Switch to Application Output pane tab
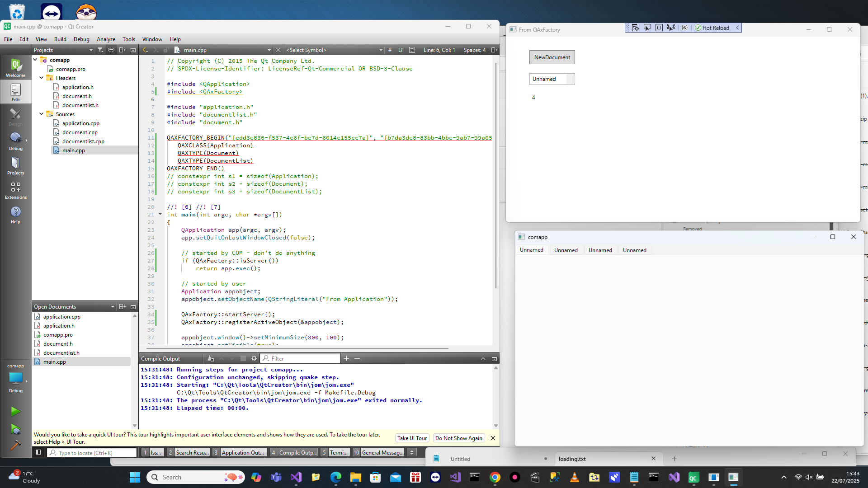868x488 pixels. coord(240,452)
